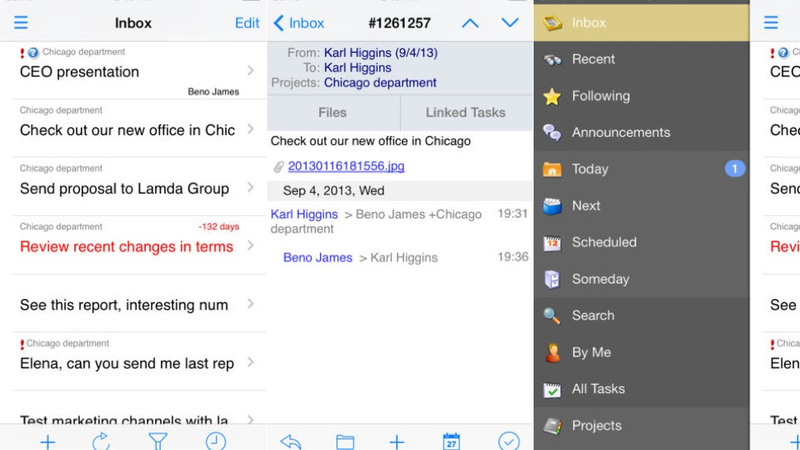
Task: Select Next in the sidebar menu
Action: 641,206
